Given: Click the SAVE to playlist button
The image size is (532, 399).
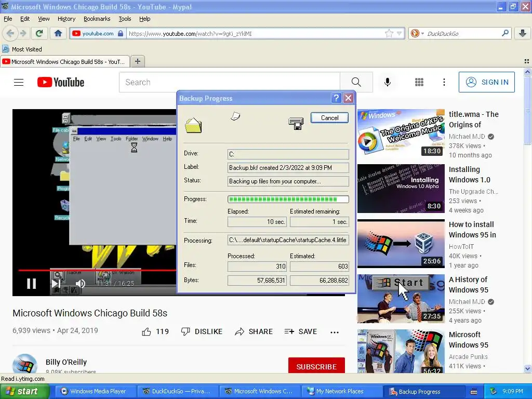Looking at the screenshot, I should tap(300, 331).
